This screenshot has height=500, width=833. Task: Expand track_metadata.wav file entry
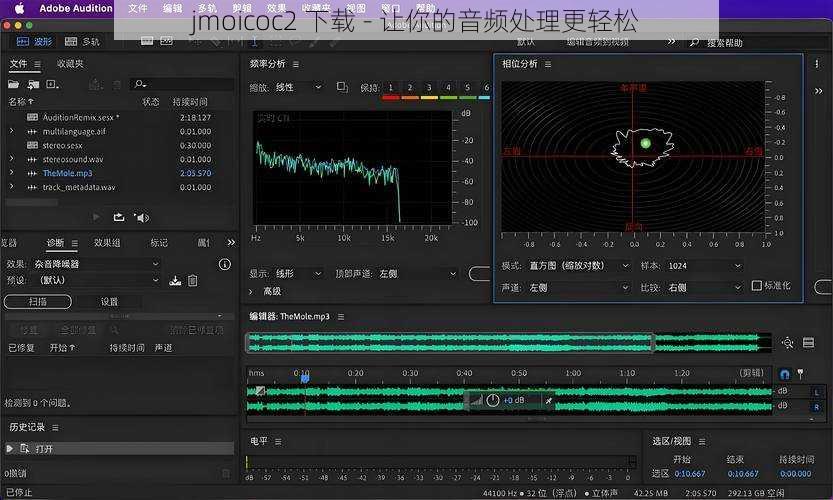coord(12,187)
